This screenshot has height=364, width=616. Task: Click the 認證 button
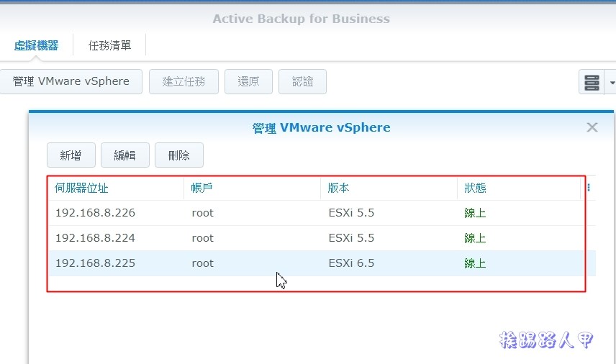click(x=302, y=81)
